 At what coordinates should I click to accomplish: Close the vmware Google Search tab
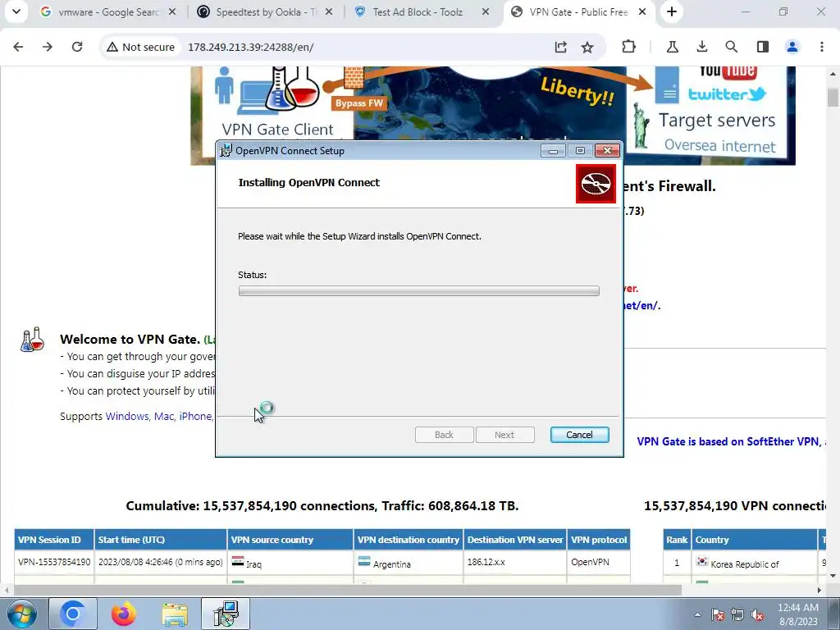pyautogui.click(x=172, y=11)
